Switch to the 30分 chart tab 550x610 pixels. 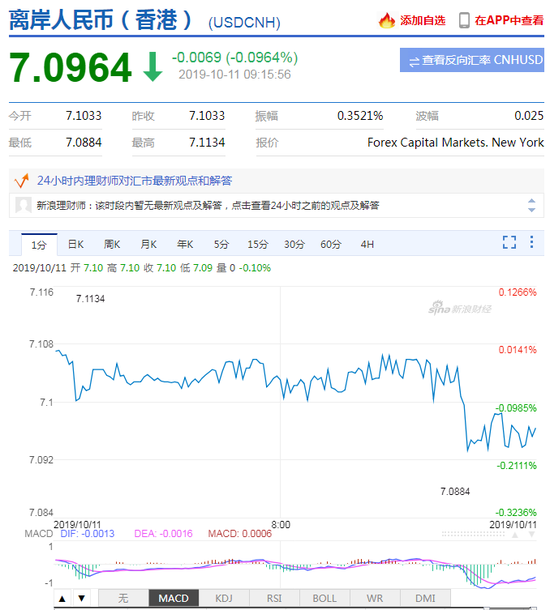click(294, 244)
